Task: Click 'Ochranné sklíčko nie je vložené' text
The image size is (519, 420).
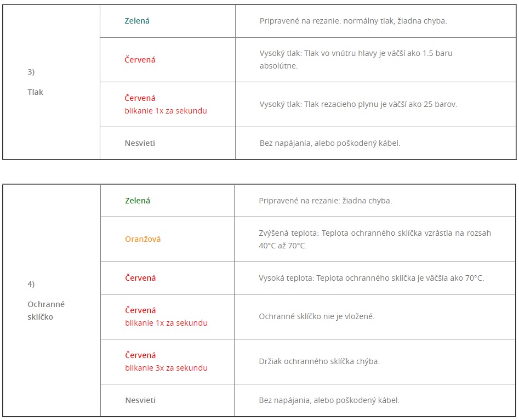Action: tap(317, 316)
